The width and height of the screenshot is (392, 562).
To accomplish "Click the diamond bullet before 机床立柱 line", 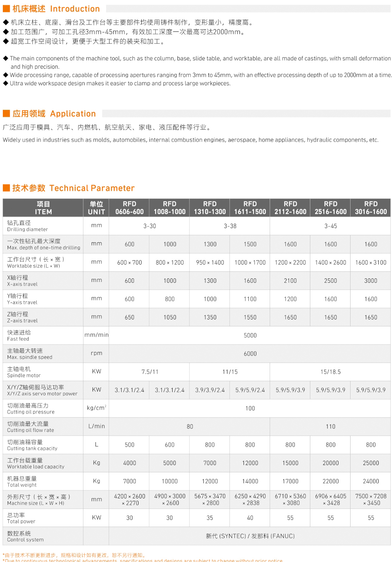I will (x=5, y=23).
